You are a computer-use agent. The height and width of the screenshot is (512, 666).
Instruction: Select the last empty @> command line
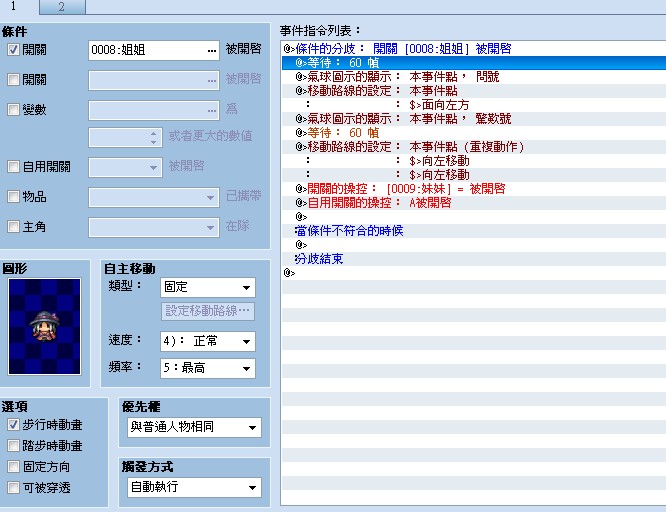pos(474,273)
